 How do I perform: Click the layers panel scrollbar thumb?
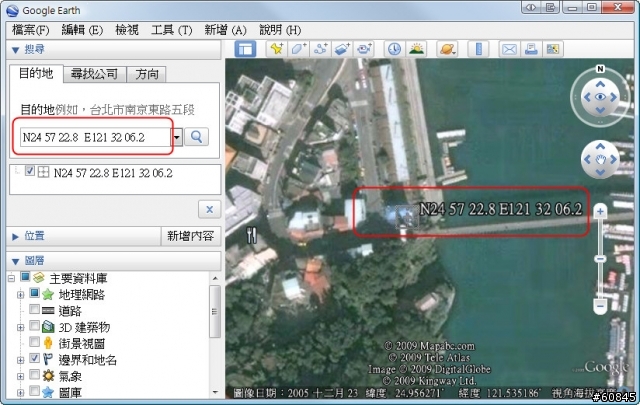pos(215,312)
